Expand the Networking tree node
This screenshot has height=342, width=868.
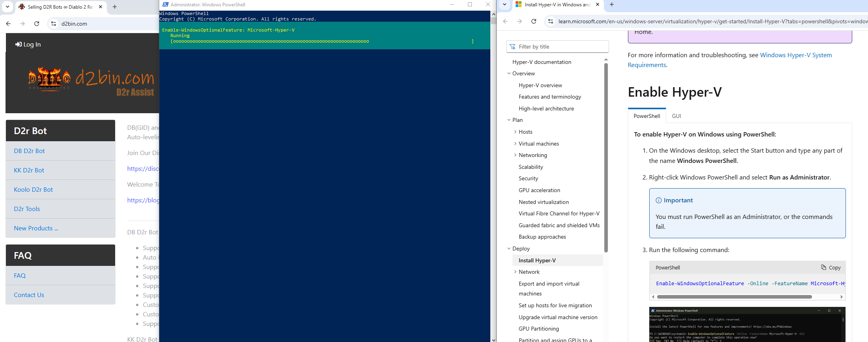[x=515, y=155]
